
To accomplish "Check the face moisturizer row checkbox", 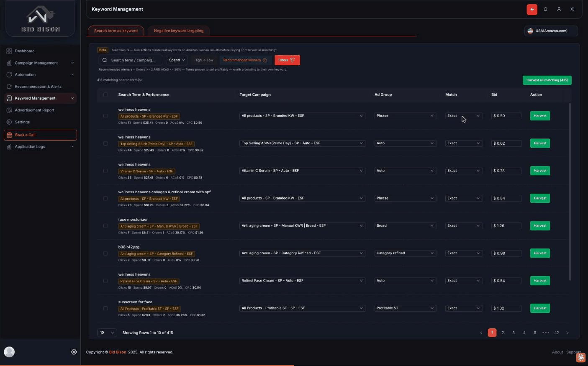I will click(x=105, y=226).
